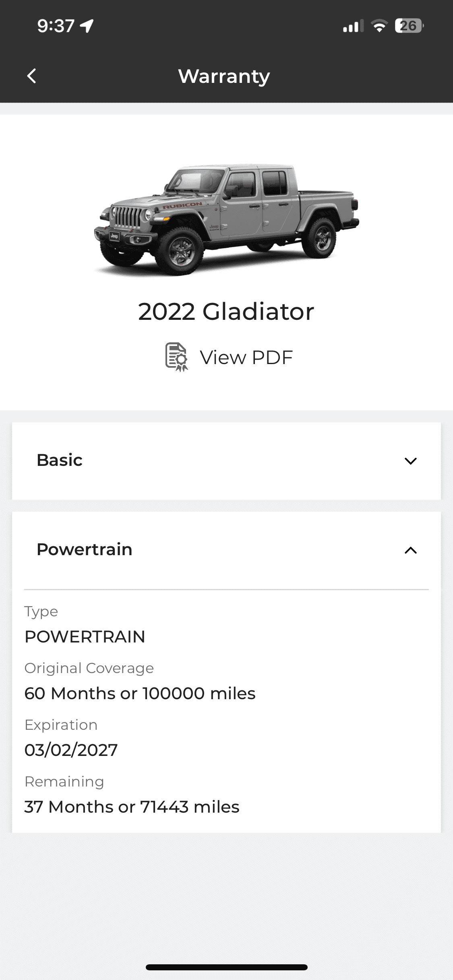This screenshot has height=980, width=453.
Task: Tap the 37 Months or 71443 miles text
Action: pyautogui.click(x=132, y=807)
